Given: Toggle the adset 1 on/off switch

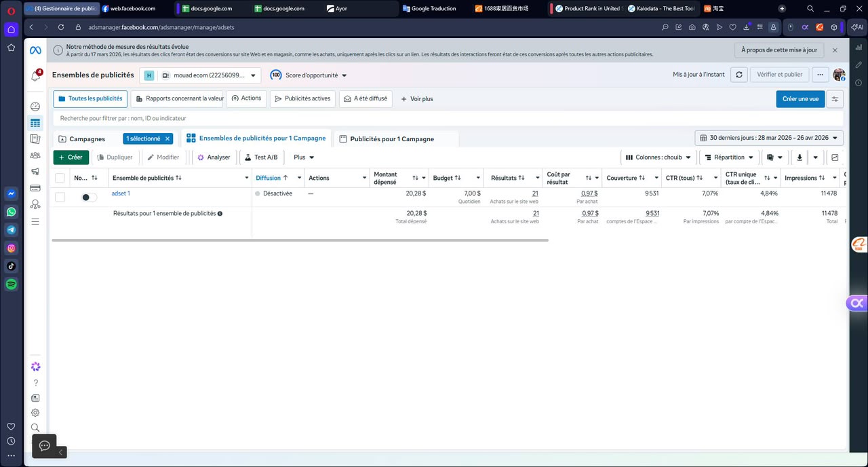Looking at the screenshot, I should pyautogui.click(x=89, y=198).
